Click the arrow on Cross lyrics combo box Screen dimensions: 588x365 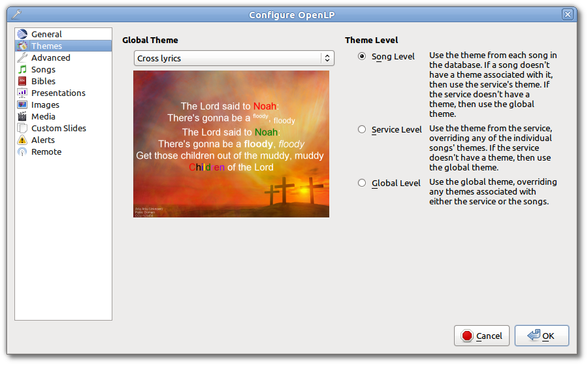pos(327,59)
